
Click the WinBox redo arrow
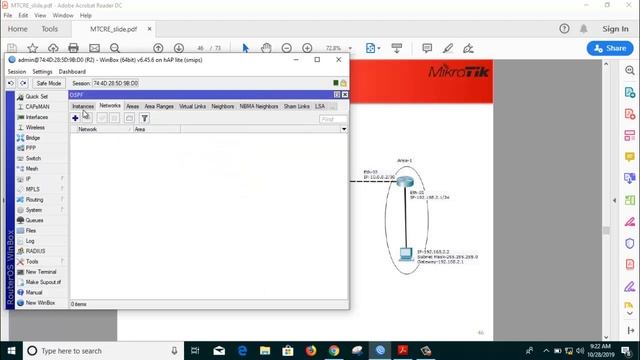23,83
